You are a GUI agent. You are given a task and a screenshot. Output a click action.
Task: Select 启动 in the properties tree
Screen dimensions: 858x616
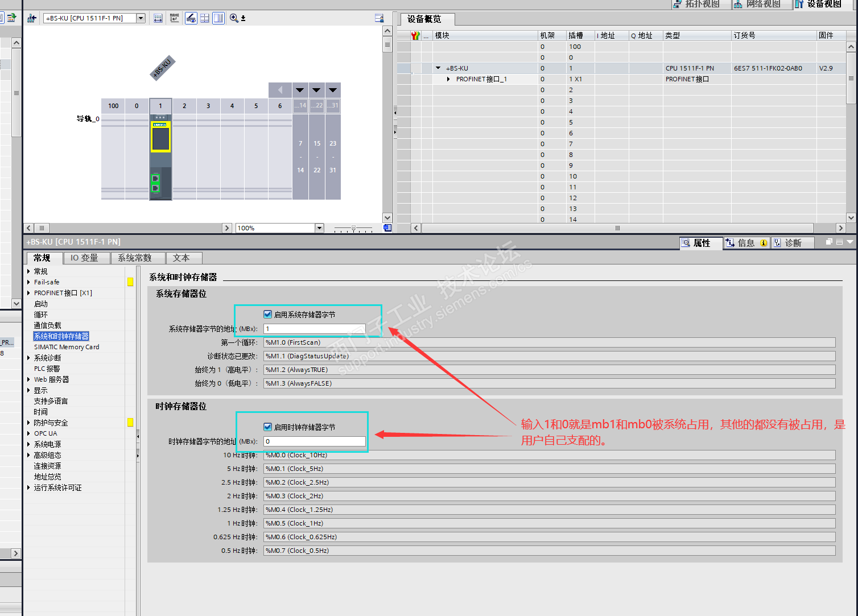pos(41,304)
